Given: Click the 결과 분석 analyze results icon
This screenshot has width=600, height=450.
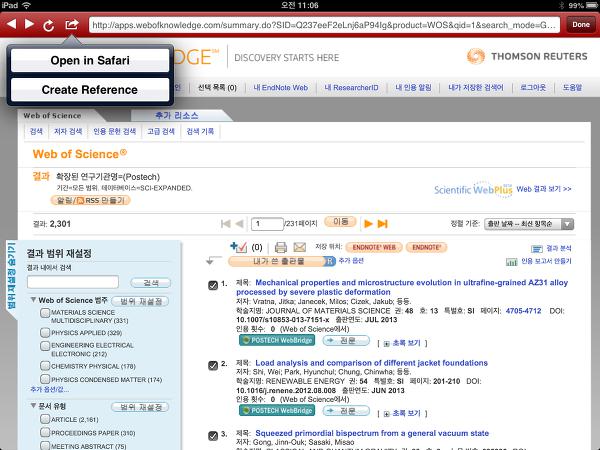Looking at the screenshot, I should pyautogui.click(x=537, y=249).
